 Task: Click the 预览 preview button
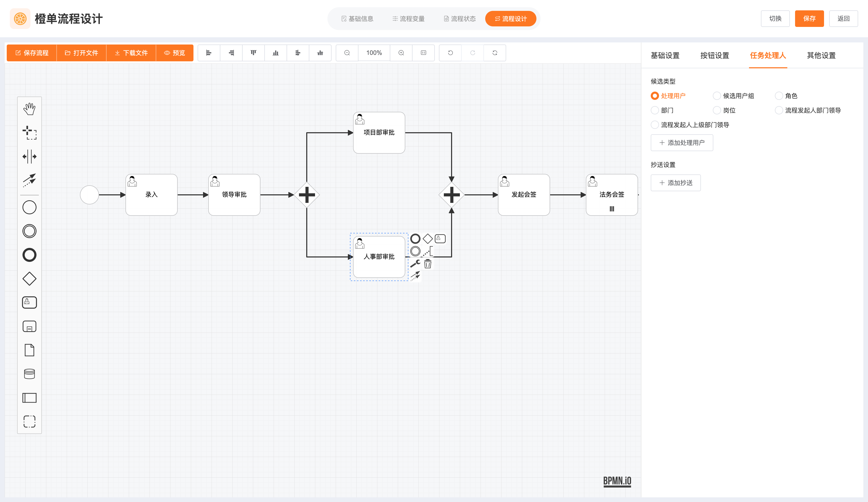coord(175,53)
